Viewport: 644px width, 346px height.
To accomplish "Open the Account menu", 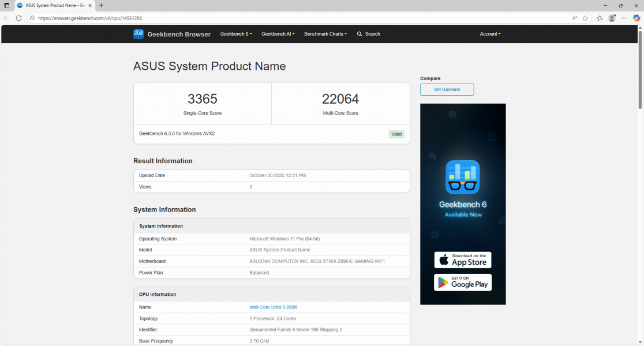I will tap(490, 34).
